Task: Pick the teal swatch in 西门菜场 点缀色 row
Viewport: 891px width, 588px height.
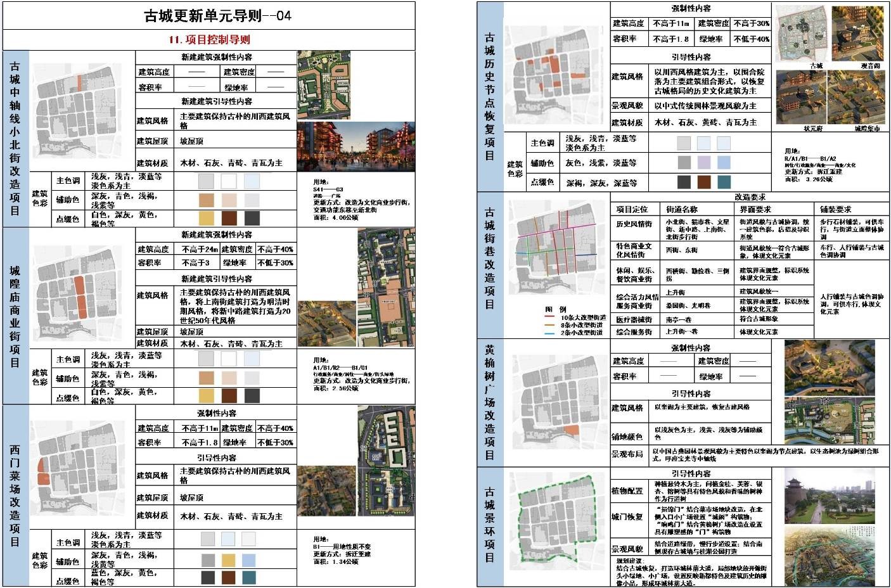Action: 248,577
